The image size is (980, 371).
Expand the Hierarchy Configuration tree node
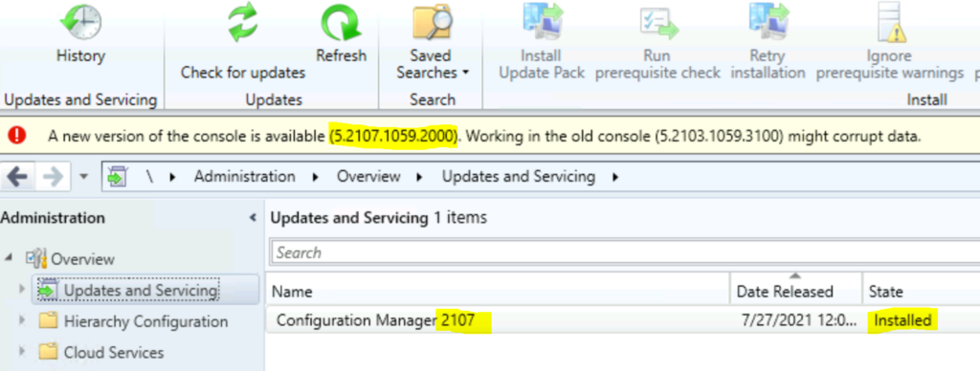[23, 321]
